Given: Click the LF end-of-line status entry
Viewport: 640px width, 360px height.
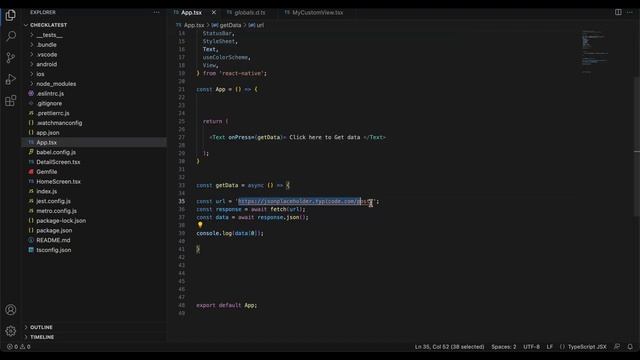Looking at the screenshot, I should tap(550, 347).
